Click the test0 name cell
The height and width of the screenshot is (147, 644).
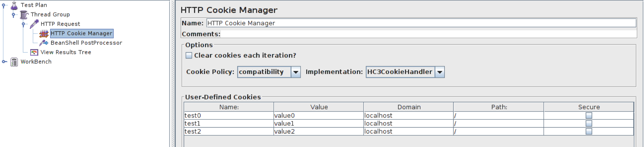(229, 116)
